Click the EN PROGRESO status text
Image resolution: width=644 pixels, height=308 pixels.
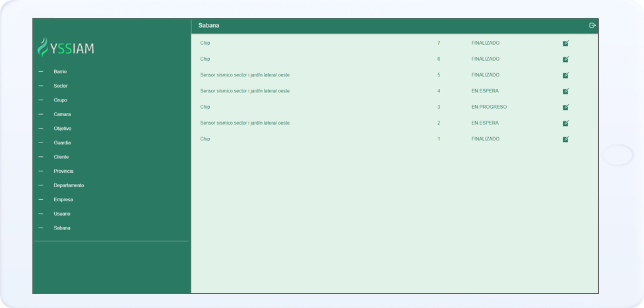[489, 108]
